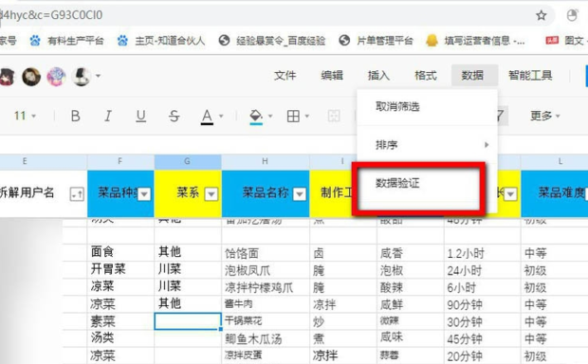
Task: Open the 文件 menu
Action: click(x=285, y=75)
